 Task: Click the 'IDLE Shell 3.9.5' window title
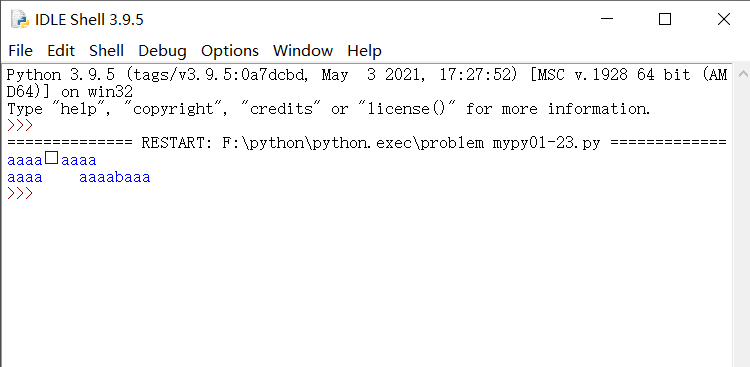pos(89,20)
